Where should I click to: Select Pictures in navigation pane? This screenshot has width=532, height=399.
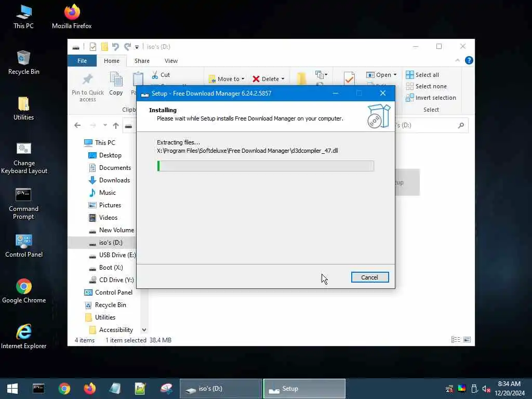click(105, 205)
